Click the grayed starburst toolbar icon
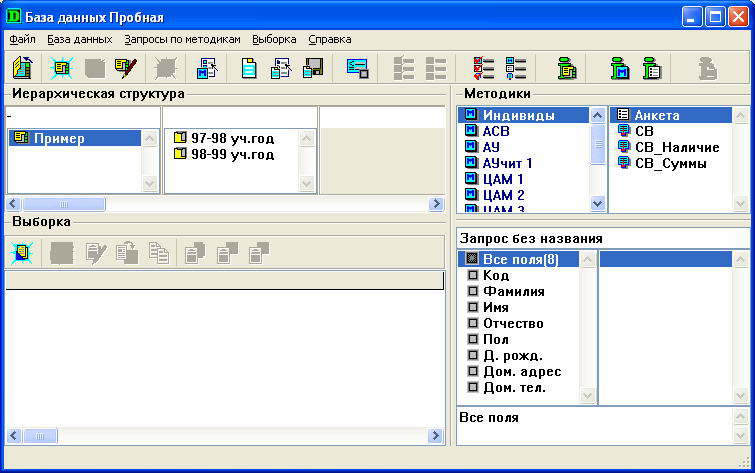The width and height of the screenshot is (755, 473). [166, 68]
